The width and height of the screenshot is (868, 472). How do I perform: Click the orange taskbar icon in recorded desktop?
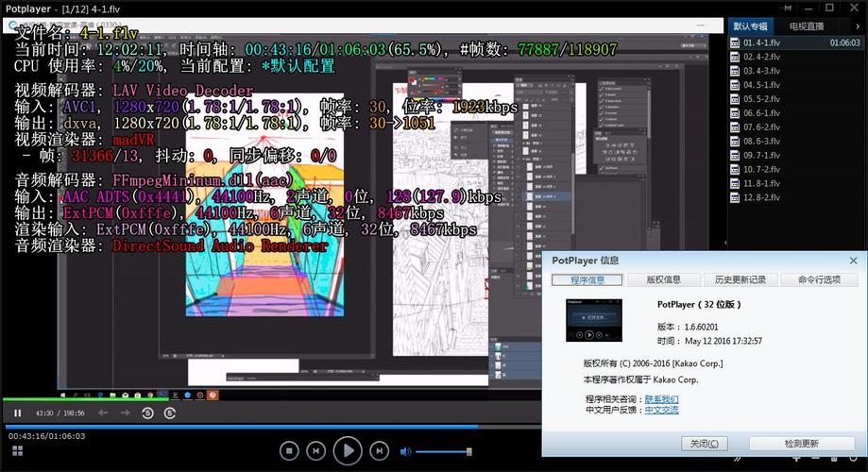212,396
